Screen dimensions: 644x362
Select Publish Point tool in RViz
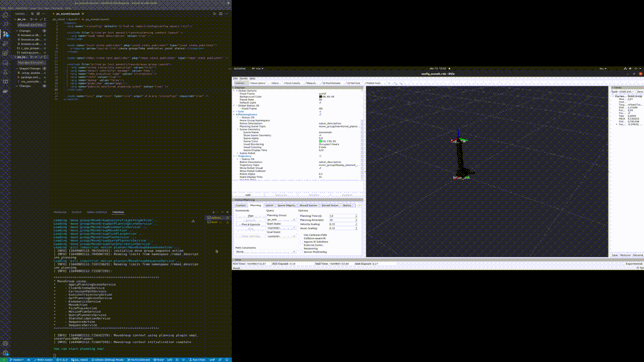(x=372, y=83)
